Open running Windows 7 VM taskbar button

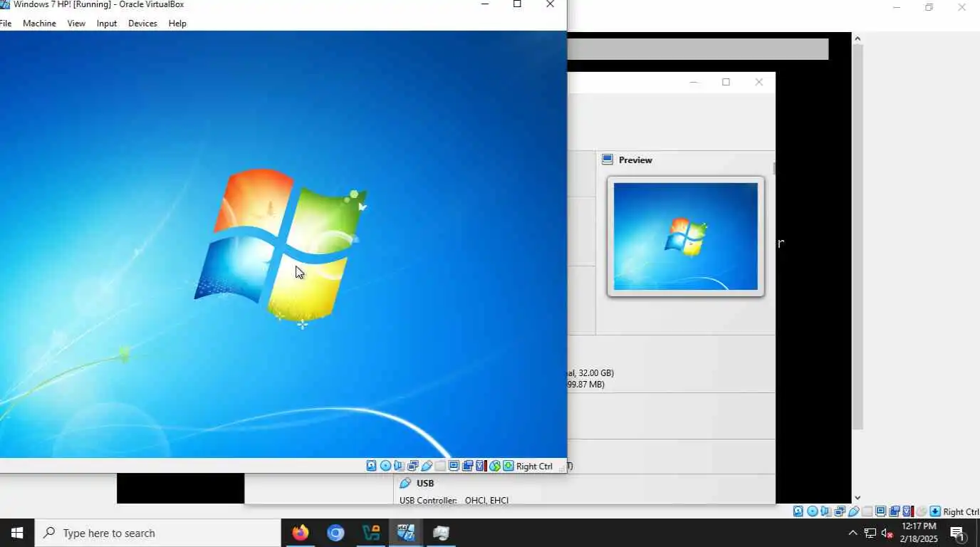pos(406,533)
